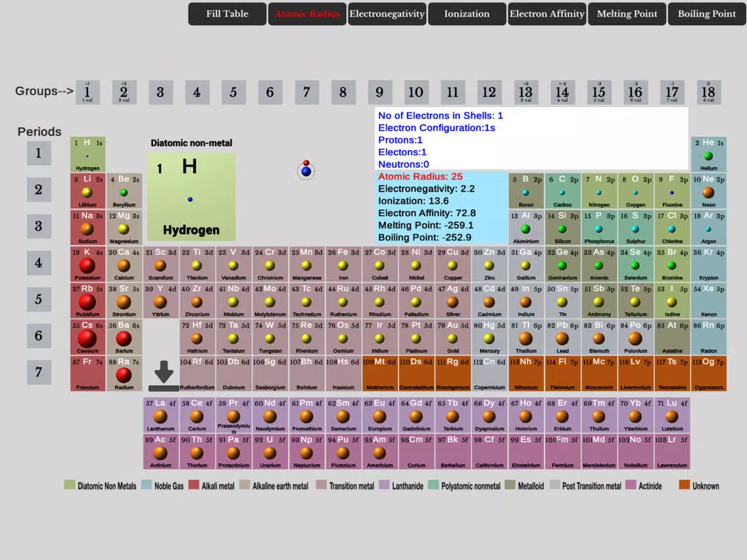Choose the Group 13 header
Screen dimensions: 747x560
point(525,93)
